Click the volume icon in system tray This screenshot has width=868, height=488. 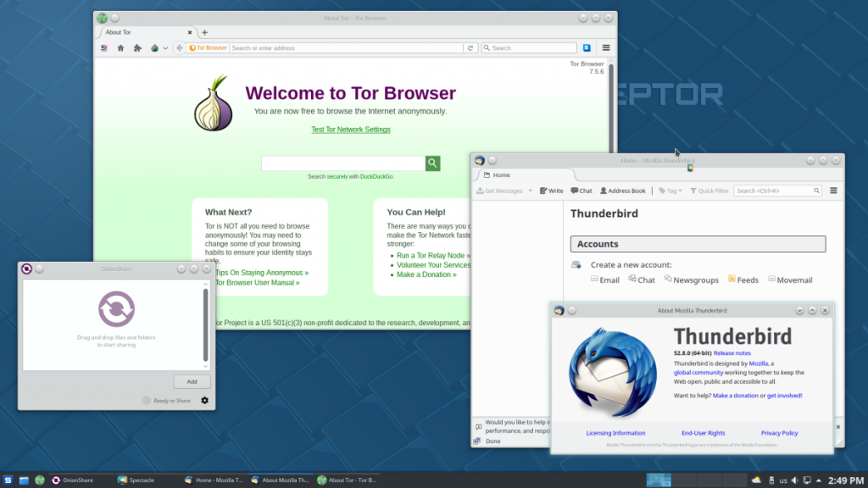tap(794, 480)
